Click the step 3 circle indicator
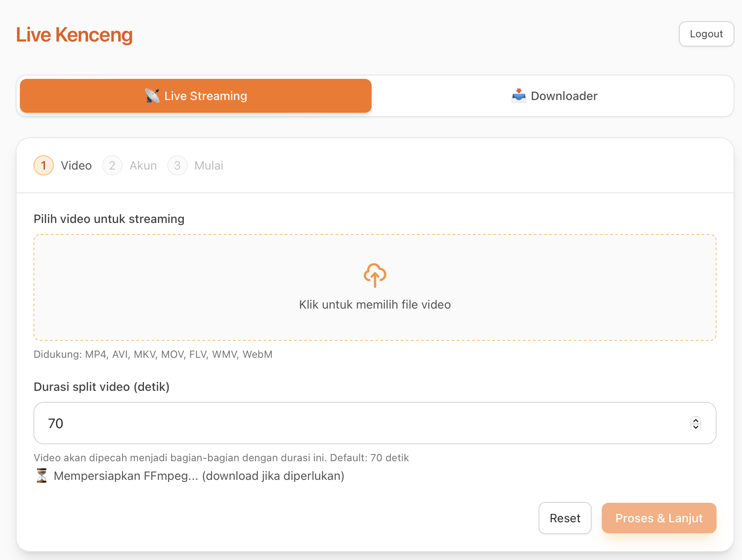 177,165
